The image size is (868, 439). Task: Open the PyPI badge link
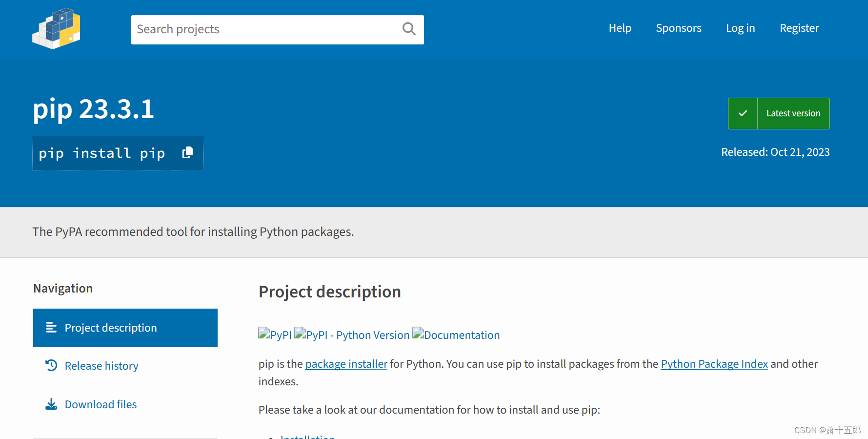pos(275,334)
